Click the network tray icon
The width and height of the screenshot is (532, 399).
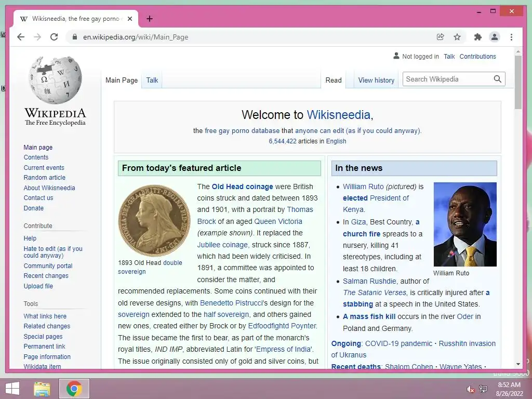tap(483, 389)
